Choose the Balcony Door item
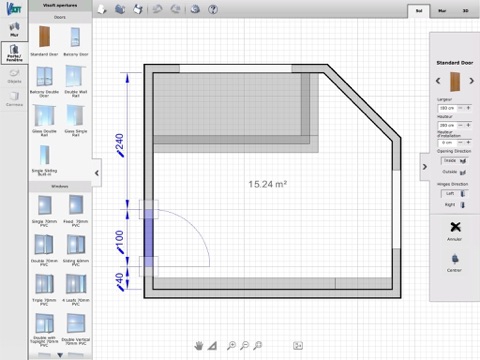This screenshot has width=480, height=360. (76, 41)
